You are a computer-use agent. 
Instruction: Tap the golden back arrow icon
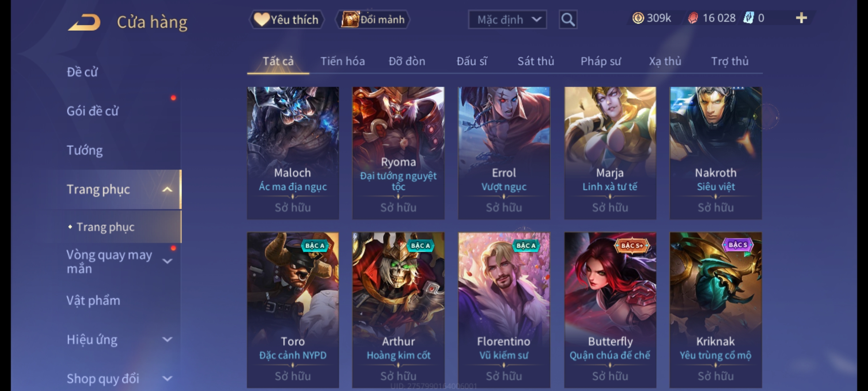[84, 22]
